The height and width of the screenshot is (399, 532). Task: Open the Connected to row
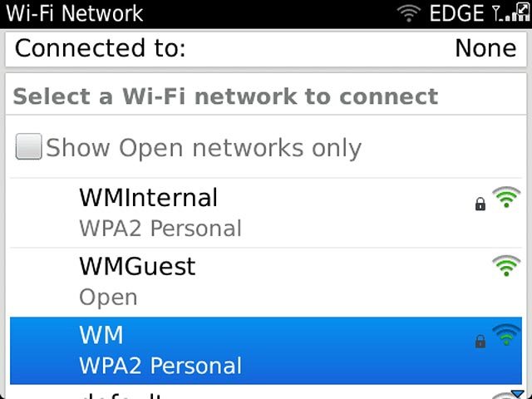click(266, 48)
